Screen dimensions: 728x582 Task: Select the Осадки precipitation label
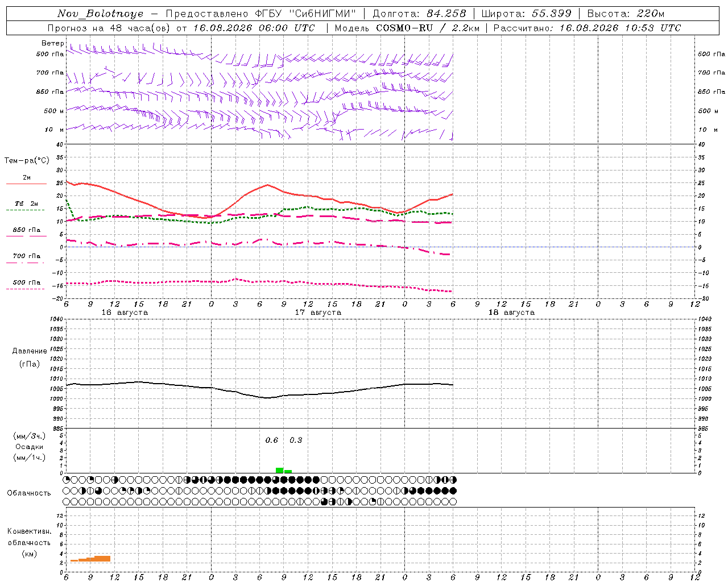(x=29, y=447)
